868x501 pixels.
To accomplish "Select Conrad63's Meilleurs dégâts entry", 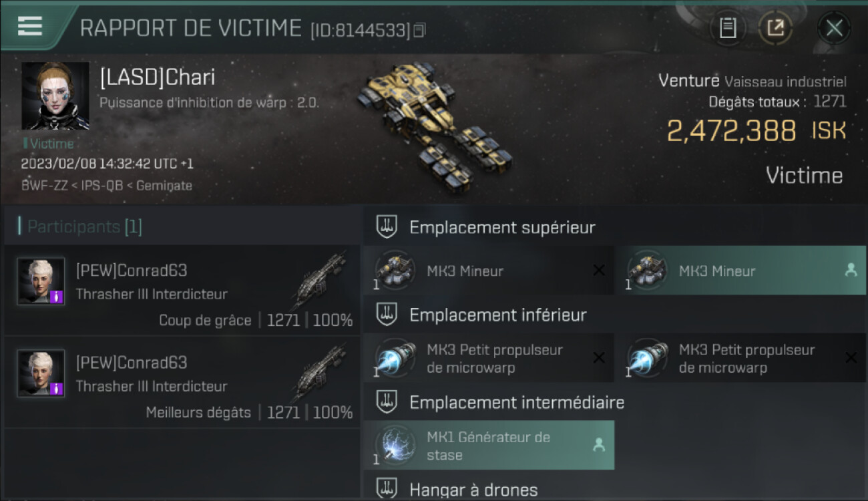I will coord(182,382).
